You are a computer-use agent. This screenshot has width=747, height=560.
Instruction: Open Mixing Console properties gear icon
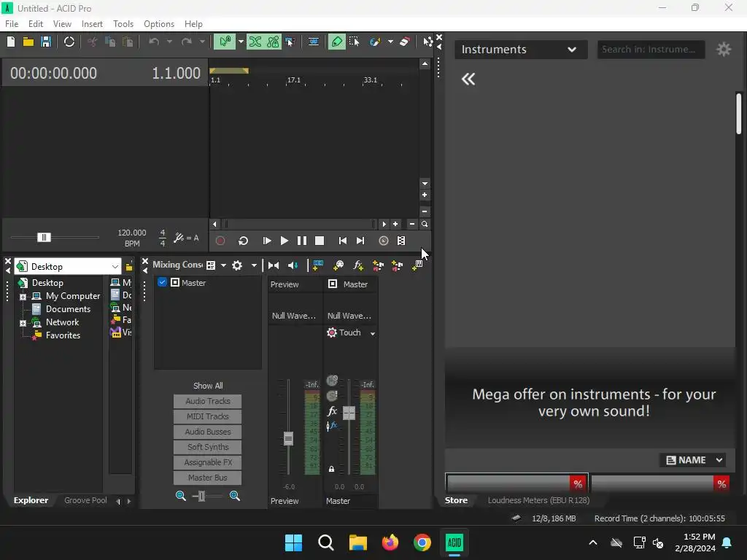[237, 265]
